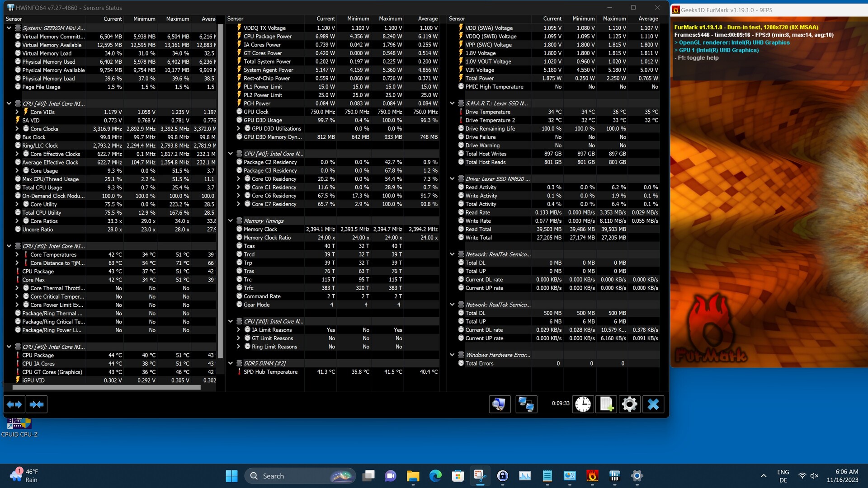Click the expand columns left-right arrows icon
The image size is (868, 488).
pos(14,404)
